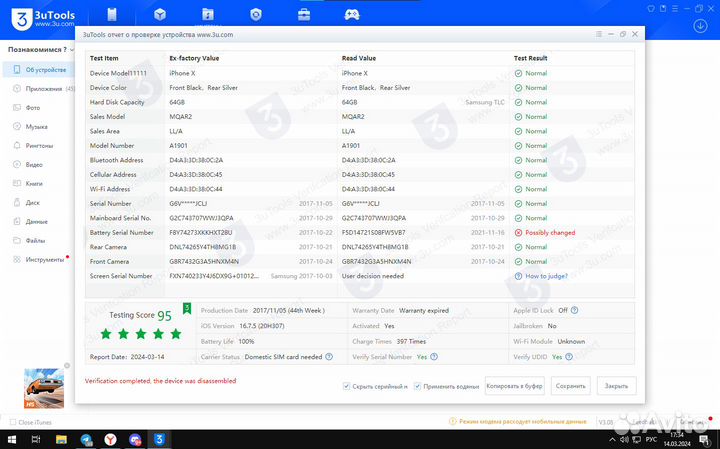Click help icon next to Carrier Status
The height and width of the screenshot is (449, 720).
(329, 357)
